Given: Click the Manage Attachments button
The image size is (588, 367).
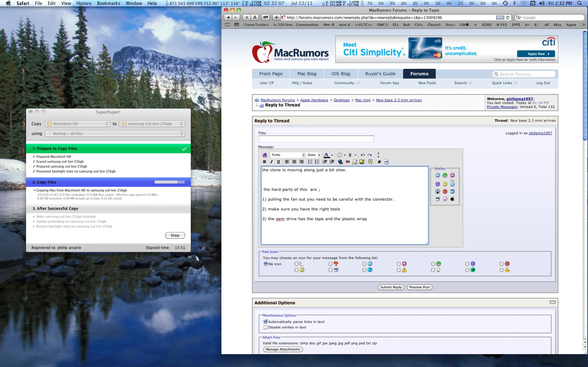Looking at the screenshot, I should click(283, 349).
